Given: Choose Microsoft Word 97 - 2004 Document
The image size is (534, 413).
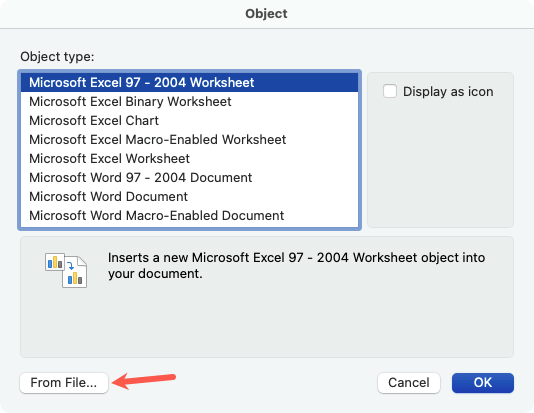Looking at the screenshot, I should [189, 178].
